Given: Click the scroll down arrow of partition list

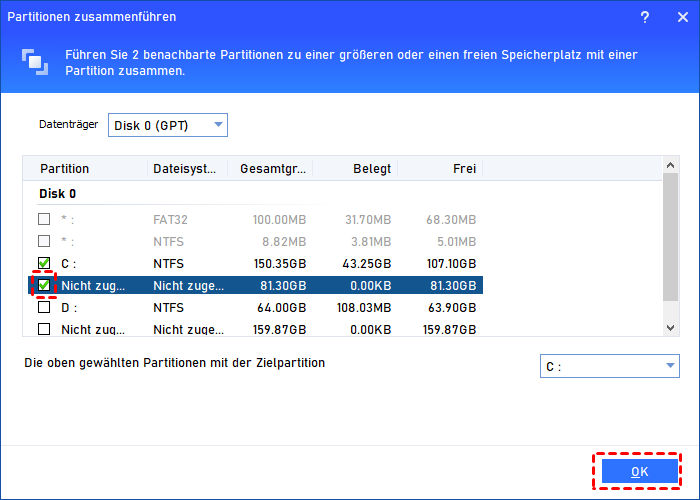Looking at the screenshot, I should tap(670, 328).
